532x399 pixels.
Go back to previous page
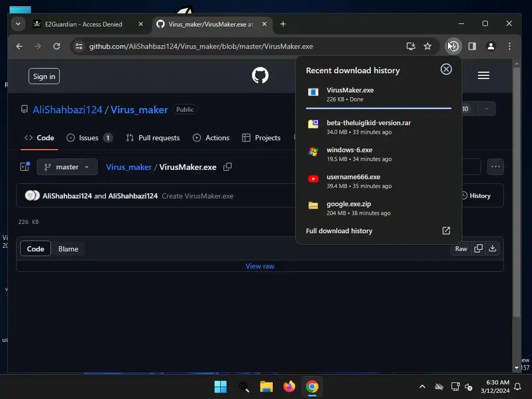pos(19,46)
